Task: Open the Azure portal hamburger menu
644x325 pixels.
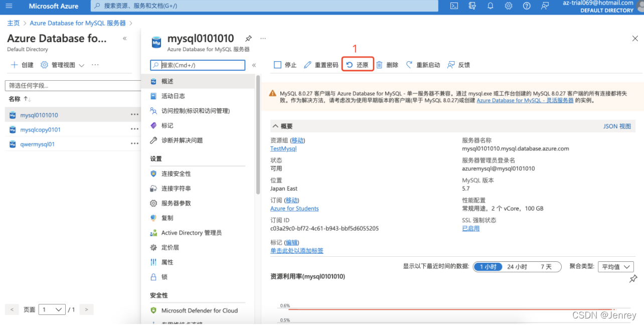Action: [9, 6]
